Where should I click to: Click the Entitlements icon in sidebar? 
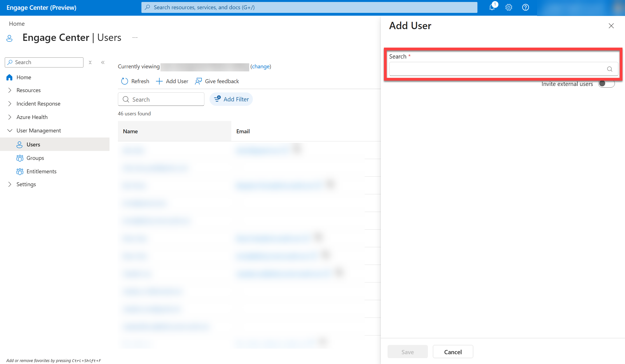click(20, 171)
